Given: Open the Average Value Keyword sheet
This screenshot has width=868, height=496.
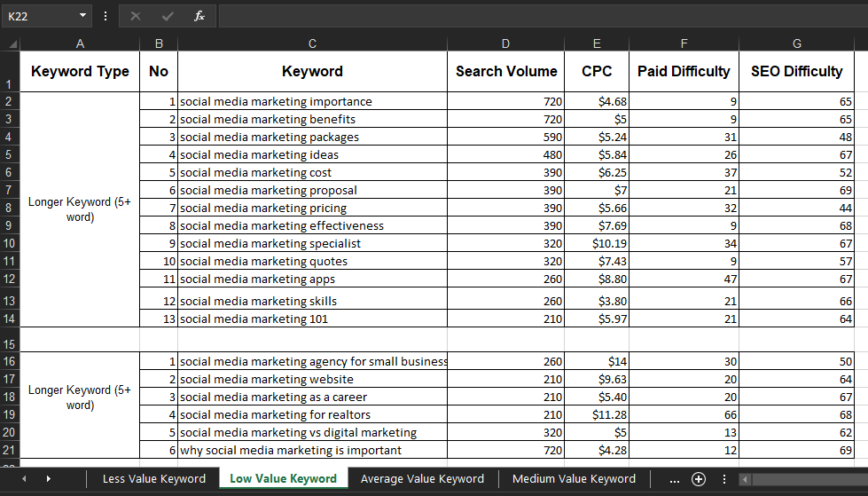Looking at the screenshot, I should 422,479.
